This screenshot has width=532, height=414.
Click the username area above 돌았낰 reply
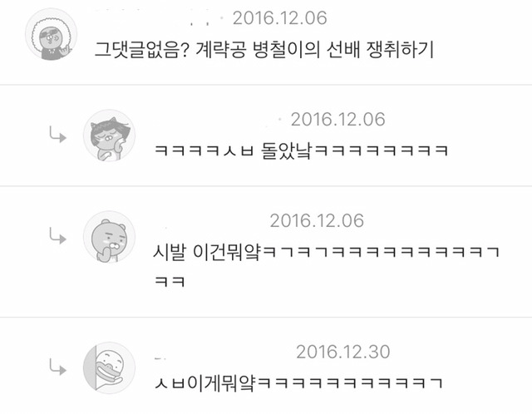point(217,120)
